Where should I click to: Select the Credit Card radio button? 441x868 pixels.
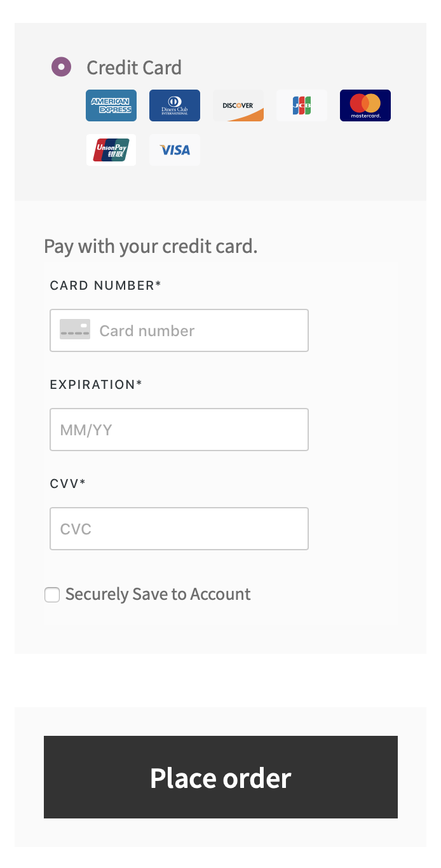tap(62, 67)
